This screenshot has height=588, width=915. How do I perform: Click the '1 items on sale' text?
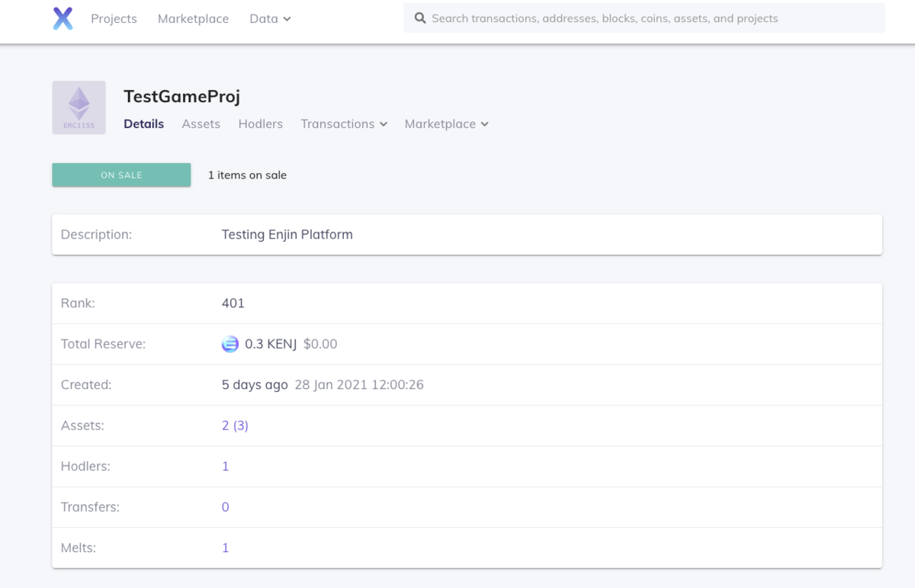point(247,175)
